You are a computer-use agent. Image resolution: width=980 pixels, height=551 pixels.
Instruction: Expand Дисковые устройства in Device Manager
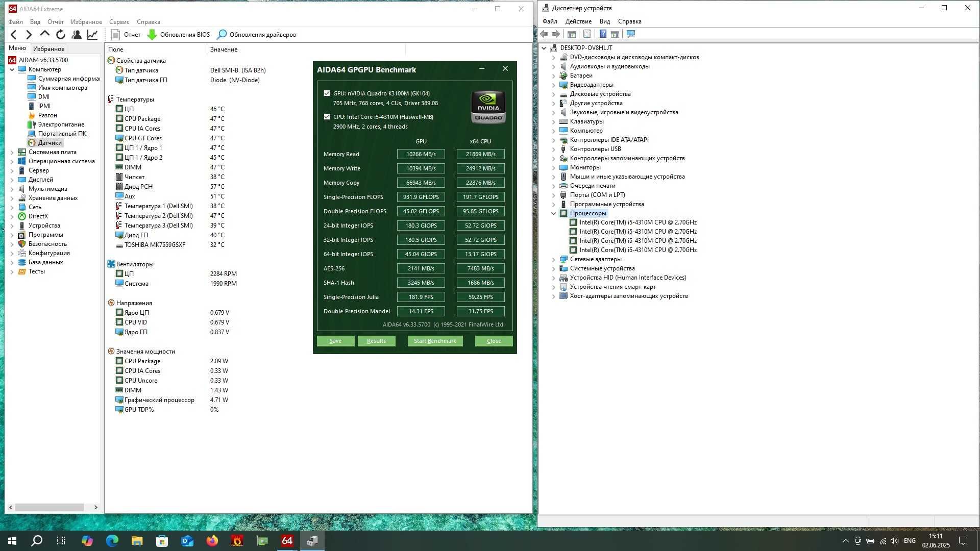[553, 94]
